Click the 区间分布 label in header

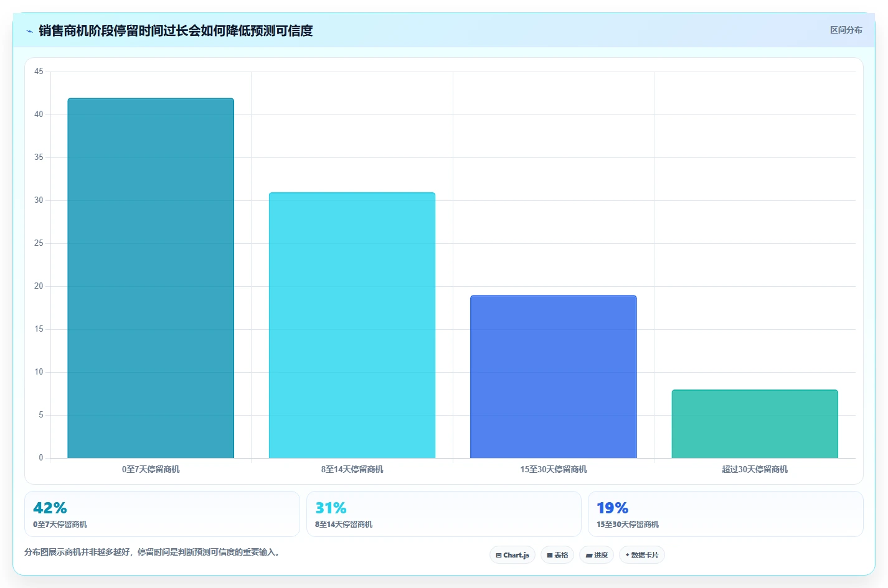pos(846,30)
